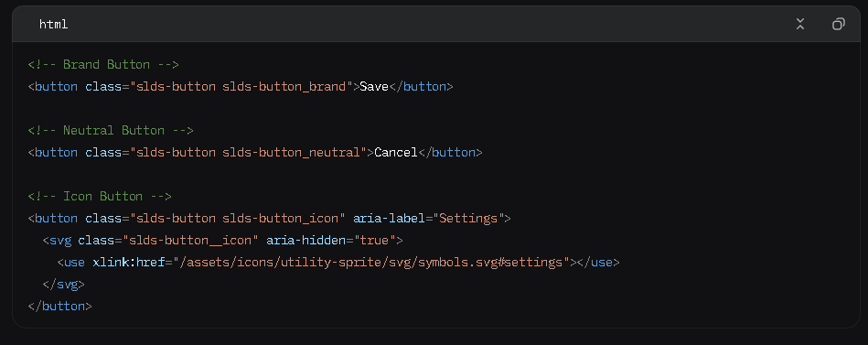
Task: Click the 'slds-button slds-button_brand' class string
Action: click(241, 86)
